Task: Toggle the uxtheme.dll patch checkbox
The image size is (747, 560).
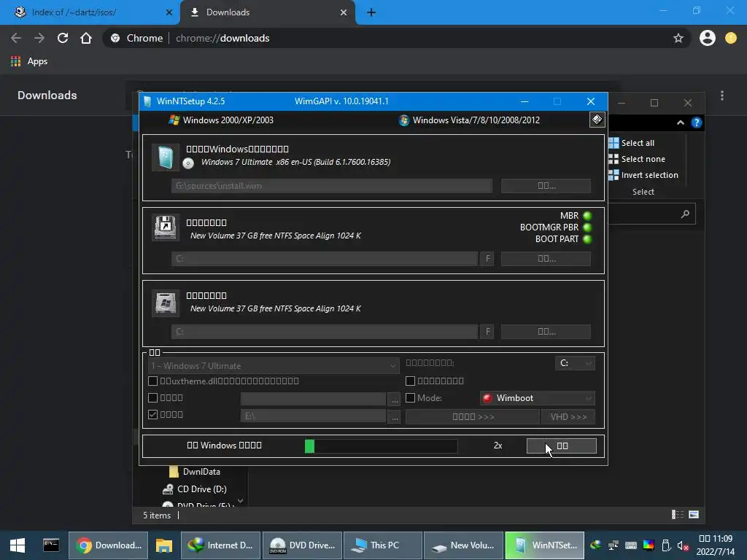Action: [x=153, y=381]
